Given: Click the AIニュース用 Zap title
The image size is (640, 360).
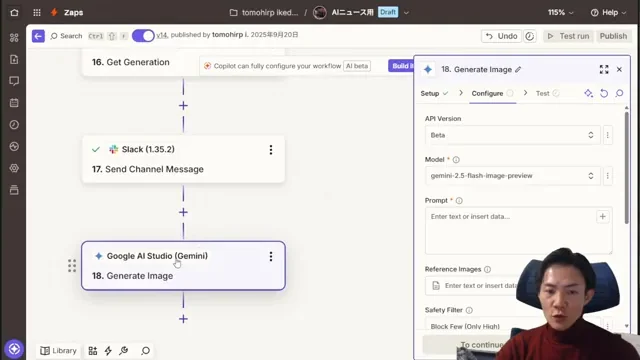Looking at the screenshot, I should tap(352, 13).
